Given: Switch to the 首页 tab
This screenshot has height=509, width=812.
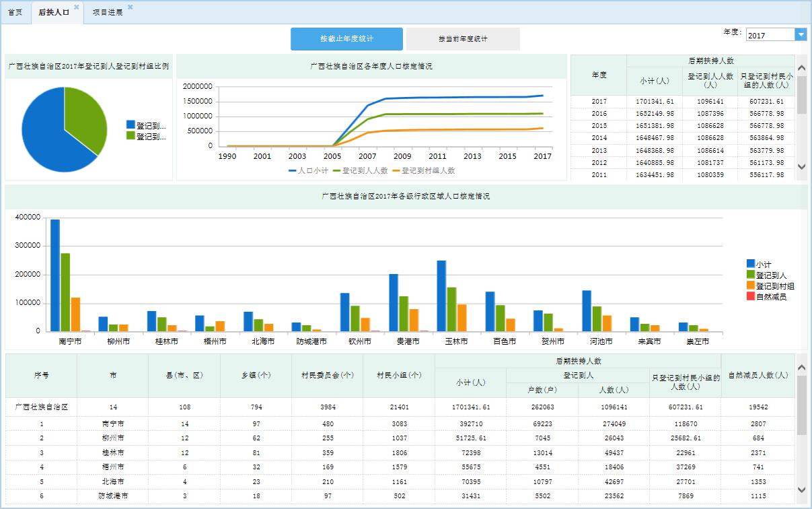Looking at the screenshot, I should (x=15, y=12).
